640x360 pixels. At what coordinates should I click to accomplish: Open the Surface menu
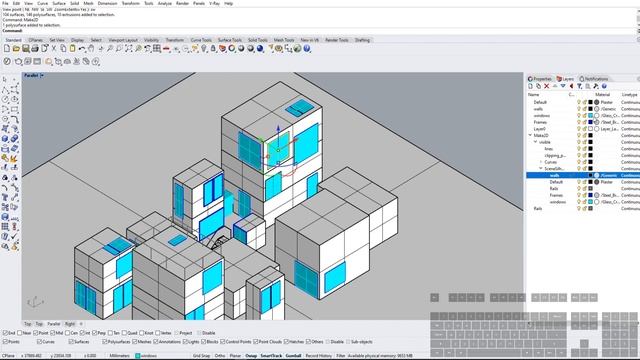point(59,3)
